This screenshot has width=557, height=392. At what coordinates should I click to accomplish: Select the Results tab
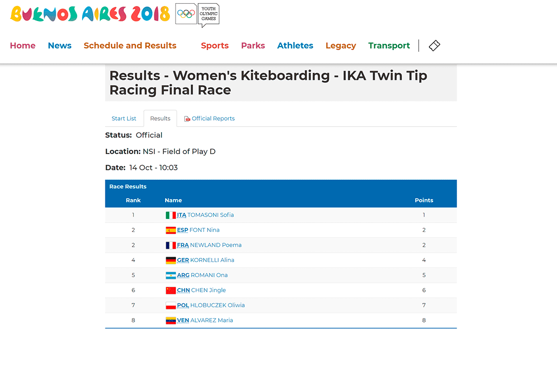point(160,118)
